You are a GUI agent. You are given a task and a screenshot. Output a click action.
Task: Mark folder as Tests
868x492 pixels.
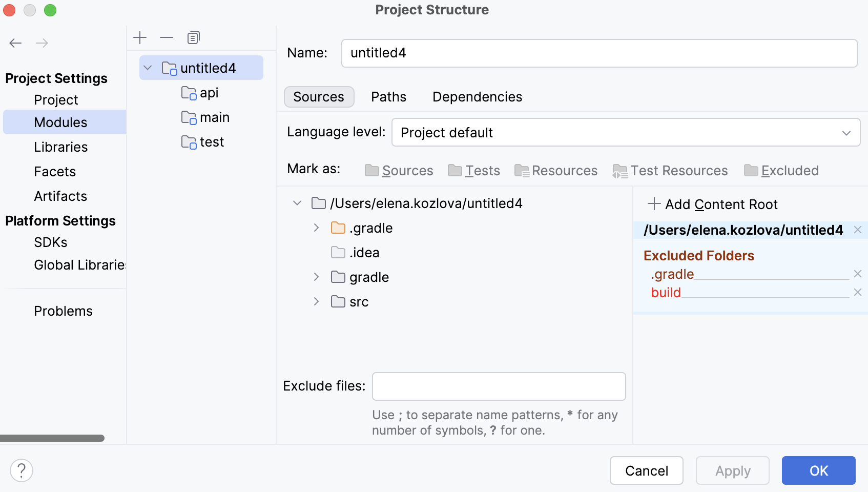point(474,171)
